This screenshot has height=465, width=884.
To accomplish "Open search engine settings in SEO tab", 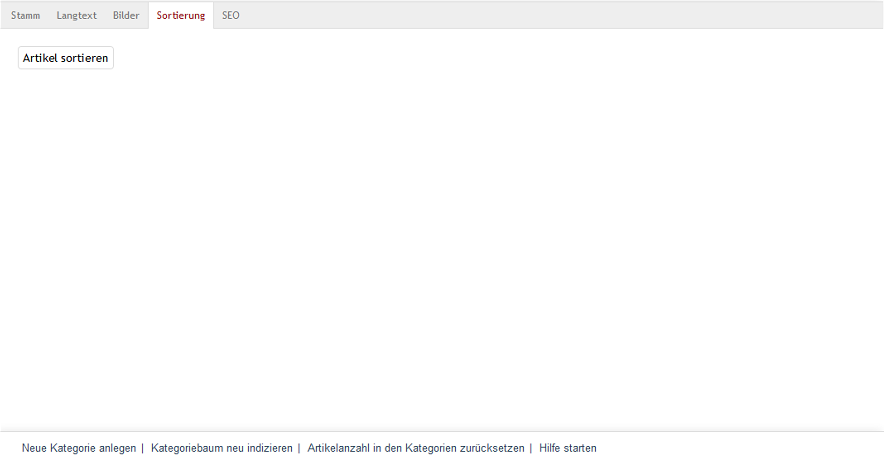I will point(230,16).
